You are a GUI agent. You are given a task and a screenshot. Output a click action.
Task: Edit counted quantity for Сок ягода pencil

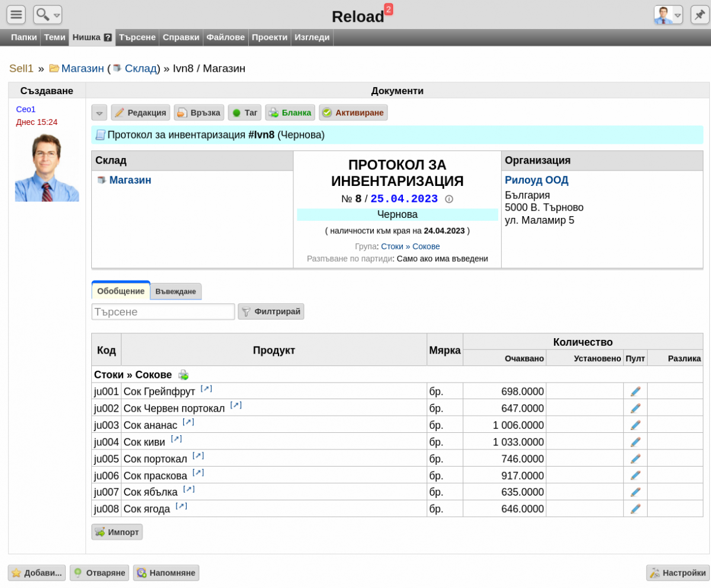coord(635,509)
